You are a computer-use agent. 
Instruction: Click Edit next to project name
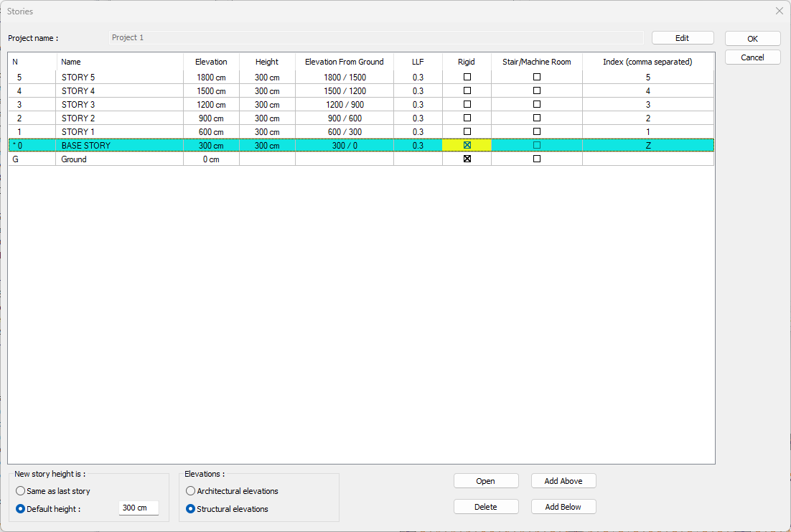682,38
